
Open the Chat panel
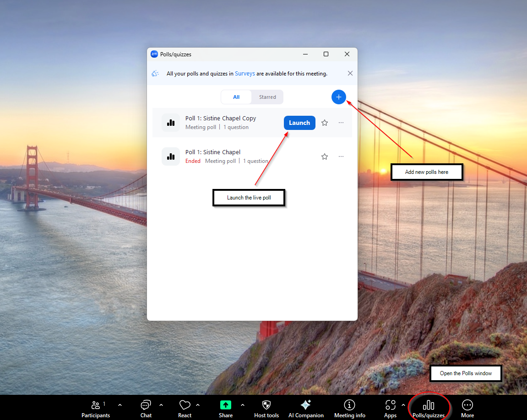[146, 405]
